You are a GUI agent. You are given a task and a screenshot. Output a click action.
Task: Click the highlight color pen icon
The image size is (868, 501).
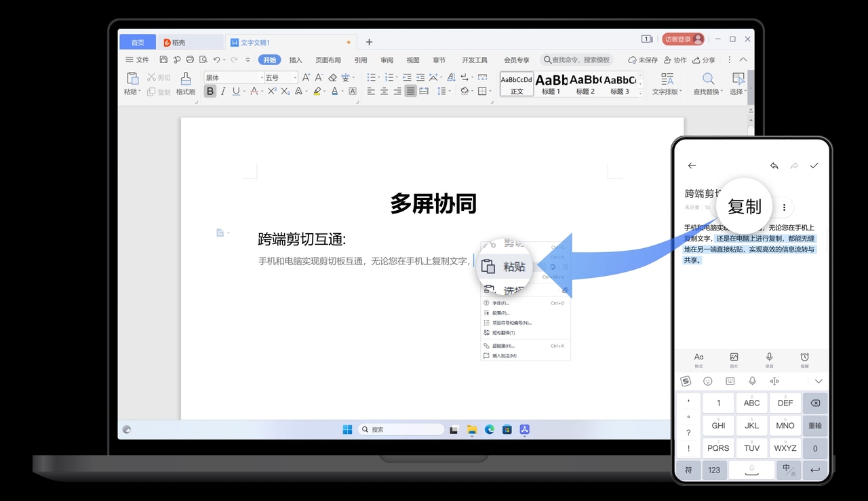(x=317, y=92)
